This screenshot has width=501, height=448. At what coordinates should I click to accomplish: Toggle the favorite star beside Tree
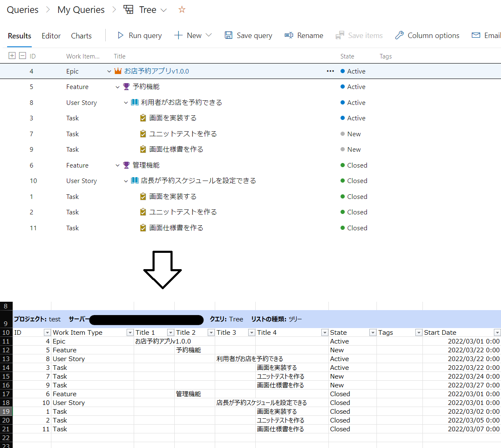click(181, 9)
